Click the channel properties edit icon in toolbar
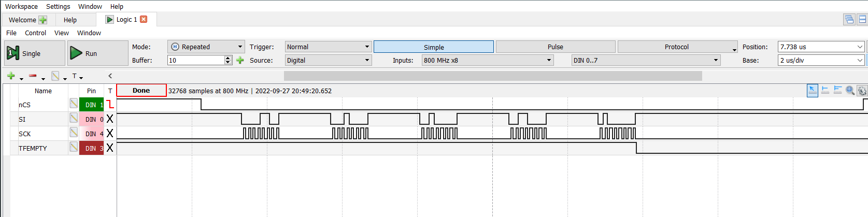Image resolution: width=868 pixels, height=217 pixels. tap(55, 76)
